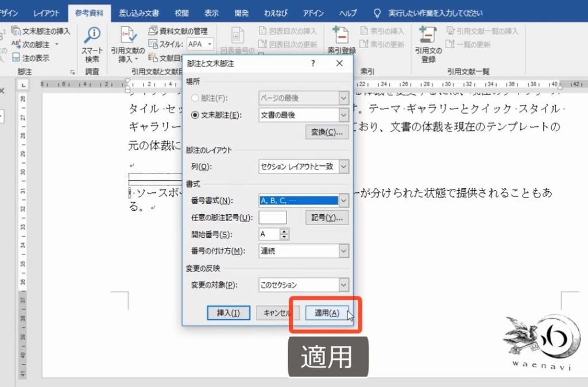Open the Help (ヘルプ) tab
Screen dimensions: 588x387
(x=348, y=13)
